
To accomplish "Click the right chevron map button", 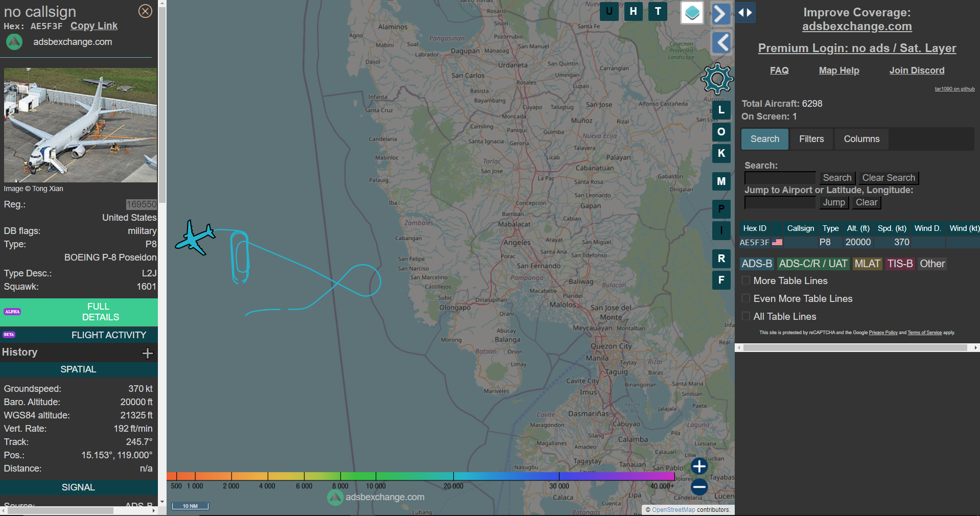I will click(x=721, y=14).
